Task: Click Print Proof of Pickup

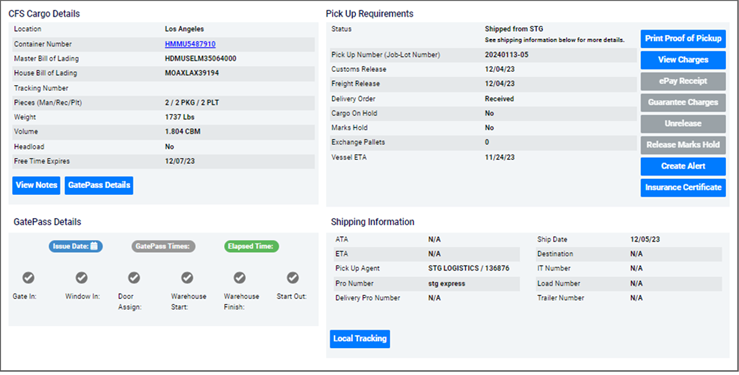Action: (683, 39)
